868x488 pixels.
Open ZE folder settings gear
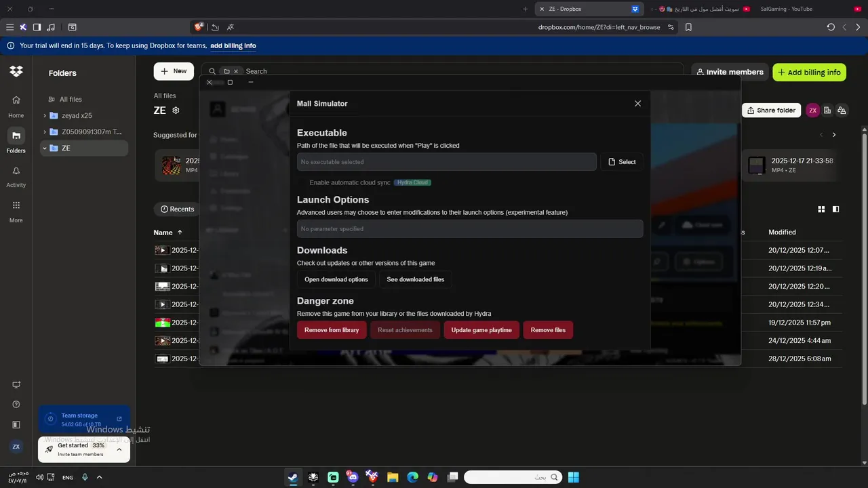(x=176, y=110)
